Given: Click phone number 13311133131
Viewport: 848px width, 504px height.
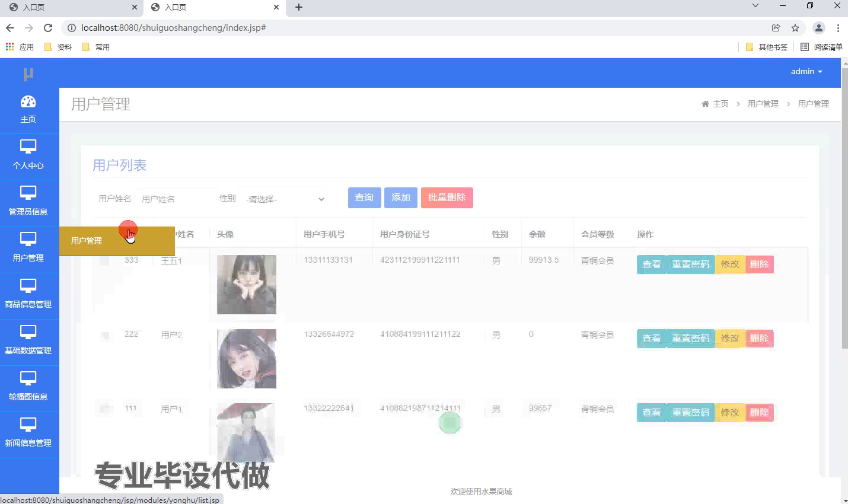Looking at the screenshot, I should [329, 260].
